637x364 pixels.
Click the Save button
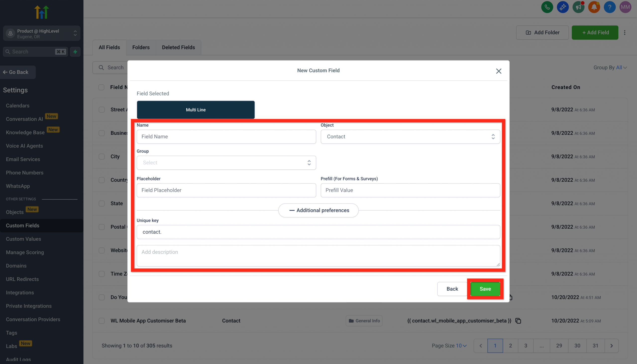485,289
